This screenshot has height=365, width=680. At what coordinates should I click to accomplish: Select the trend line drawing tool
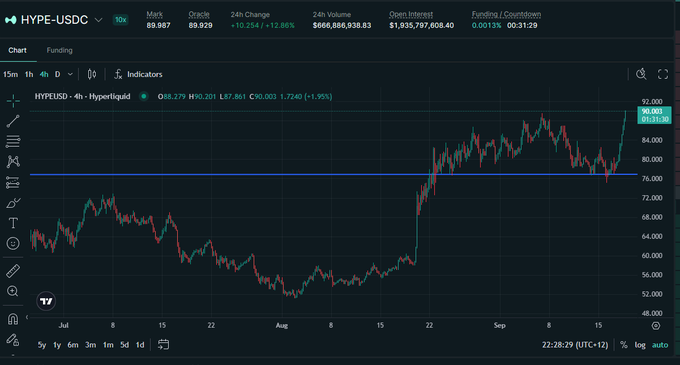[x=13, y=121]
